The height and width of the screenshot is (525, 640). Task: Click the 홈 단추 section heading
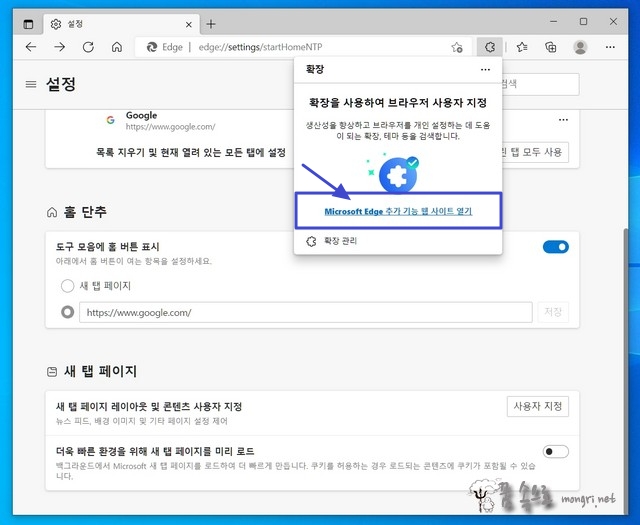pos(85,212)
